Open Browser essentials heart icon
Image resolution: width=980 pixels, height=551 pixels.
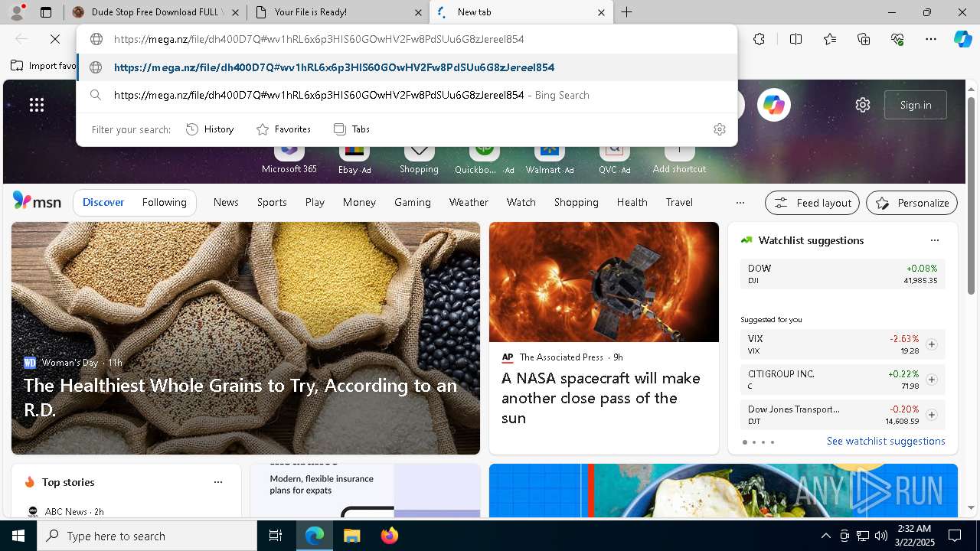[897, 39]
